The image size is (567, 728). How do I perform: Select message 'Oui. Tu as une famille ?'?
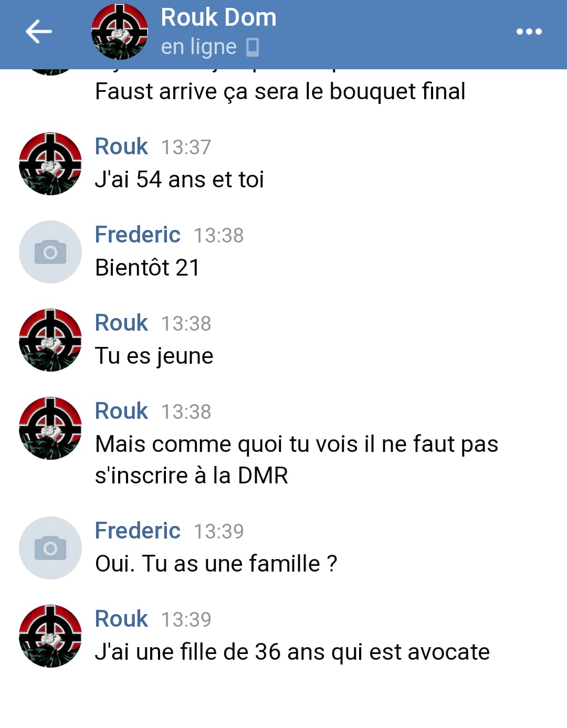pyautogui.click(x=216, y=564)
